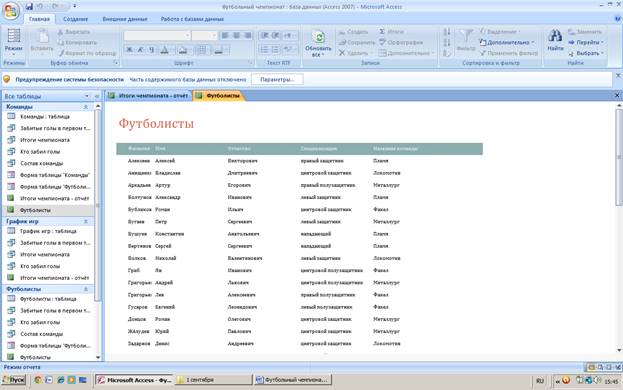Switch to Print Preview from status bar

(600, 367)
